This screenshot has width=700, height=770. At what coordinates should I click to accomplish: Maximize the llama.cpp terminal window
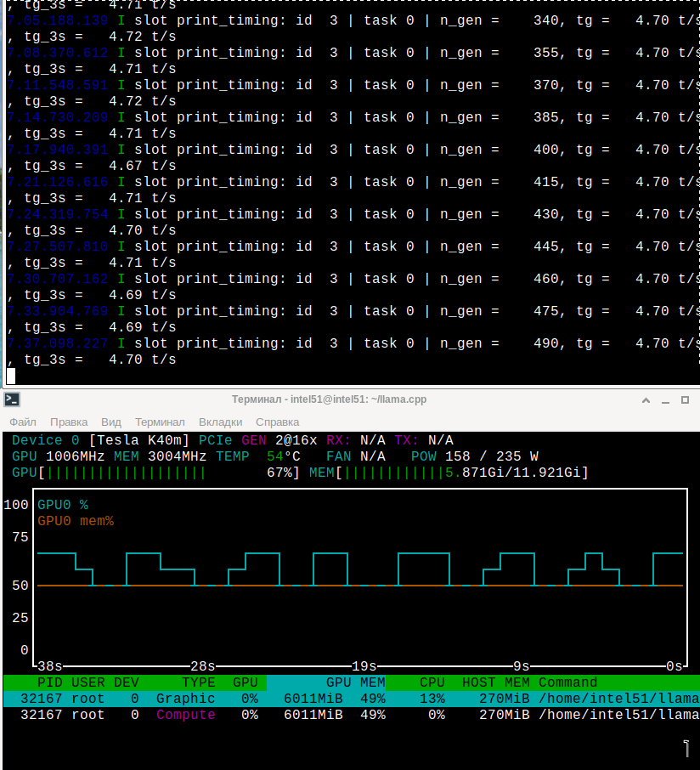click(686, 400)
